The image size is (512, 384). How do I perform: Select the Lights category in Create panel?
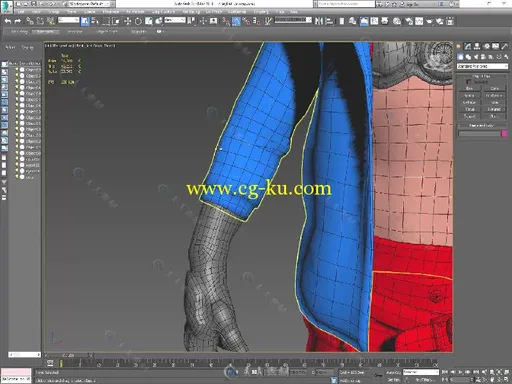coord(476,57)
